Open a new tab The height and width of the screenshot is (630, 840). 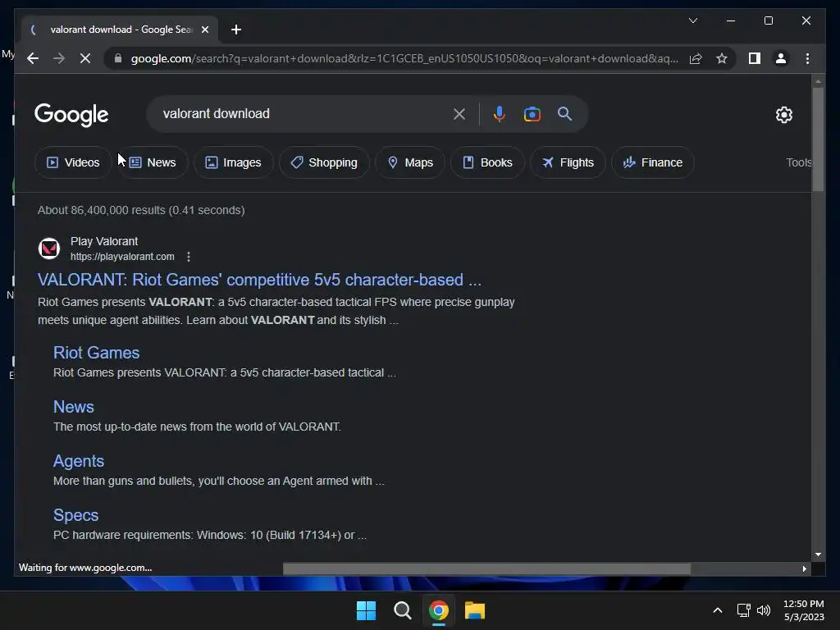(x=236, y=30)
